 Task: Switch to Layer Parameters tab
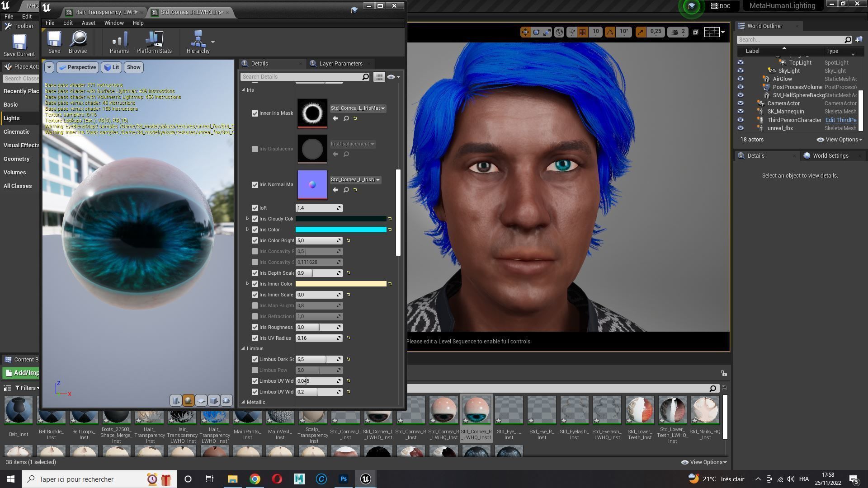[340, 64]
